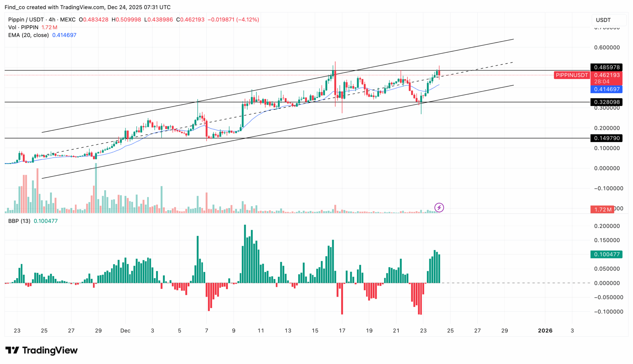Click the 0.328098 horizontal line label
This screenshot has height=364, width=633.
click(606, 102)
